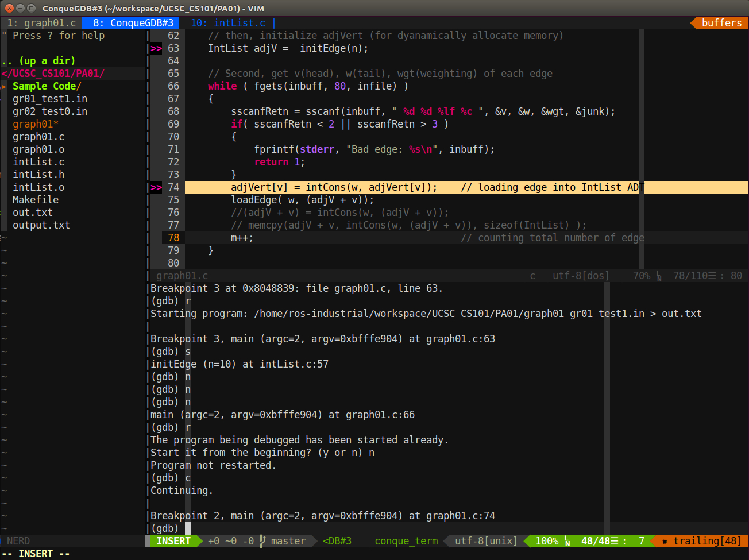Image resolution: width=749 pixels, height=560 pixels.
Task: Select the graph01 executable file
Action: click(x=36, y=124)
